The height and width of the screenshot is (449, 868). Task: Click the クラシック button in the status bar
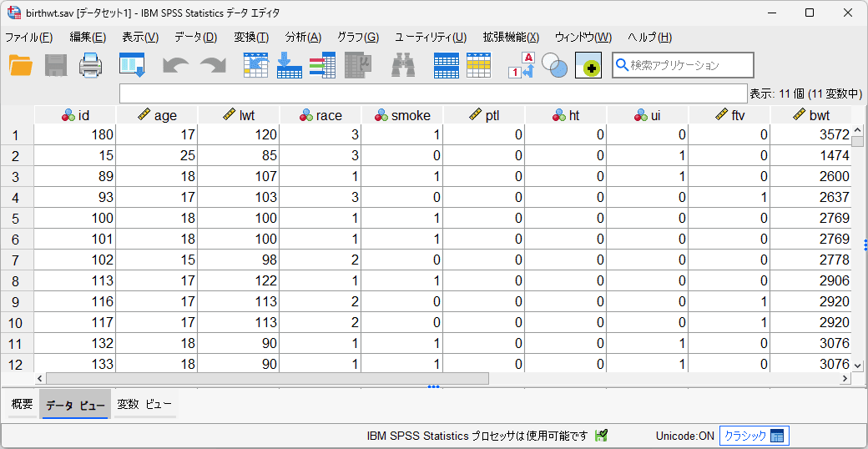coord(754,436)
